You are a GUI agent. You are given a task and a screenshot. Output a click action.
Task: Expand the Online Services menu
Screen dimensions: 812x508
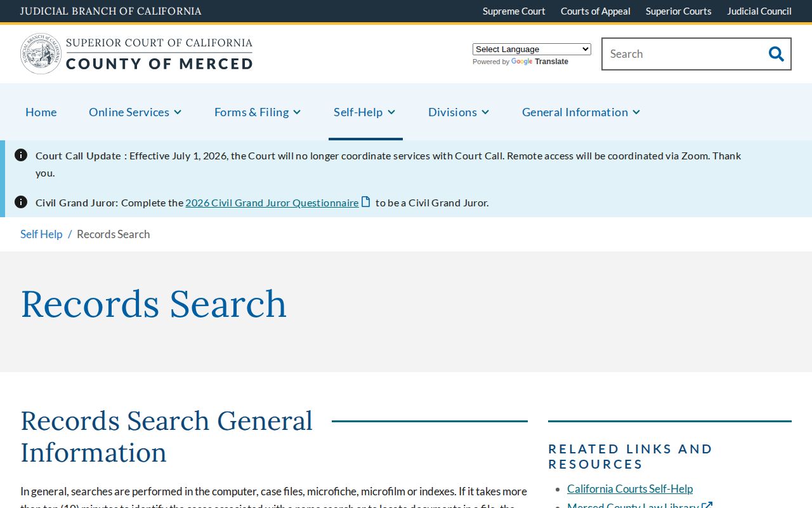pos(135,112)
